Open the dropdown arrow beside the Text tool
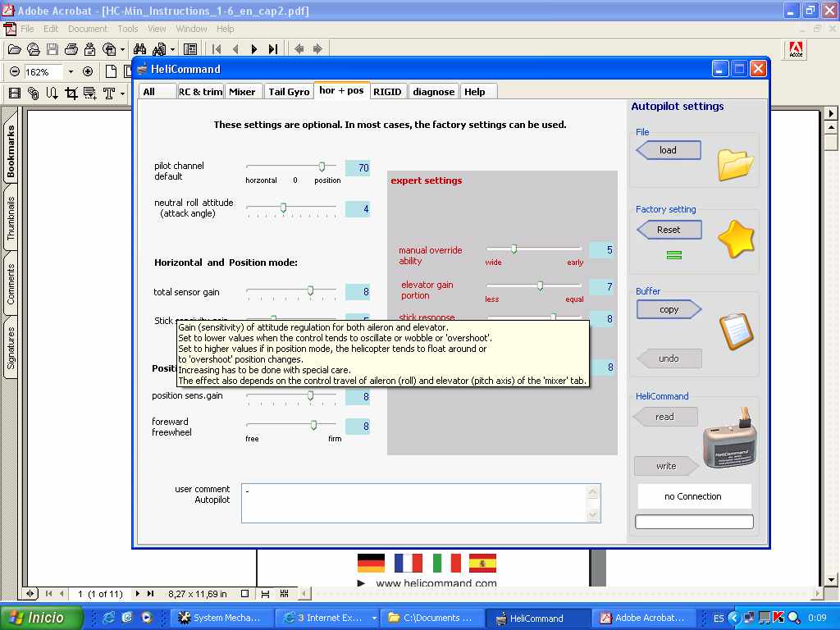 123,94
